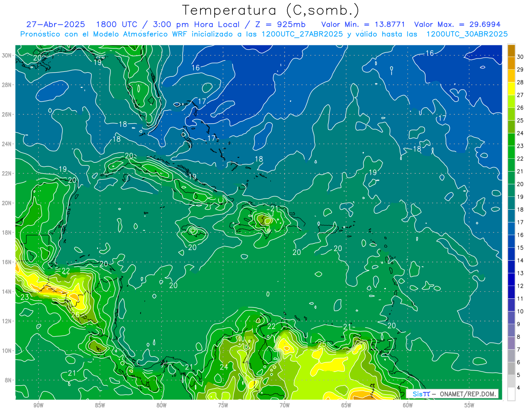Viewport: 532px width, 411px height.
Task: Click longitude axis label "65W"
Action: [x=346, y=405]
